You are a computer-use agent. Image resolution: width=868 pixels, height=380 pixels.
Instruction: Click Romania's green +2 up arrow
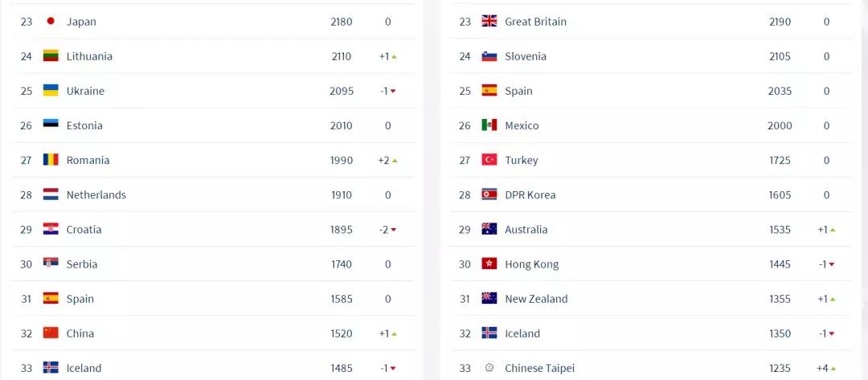coord(395,161)
